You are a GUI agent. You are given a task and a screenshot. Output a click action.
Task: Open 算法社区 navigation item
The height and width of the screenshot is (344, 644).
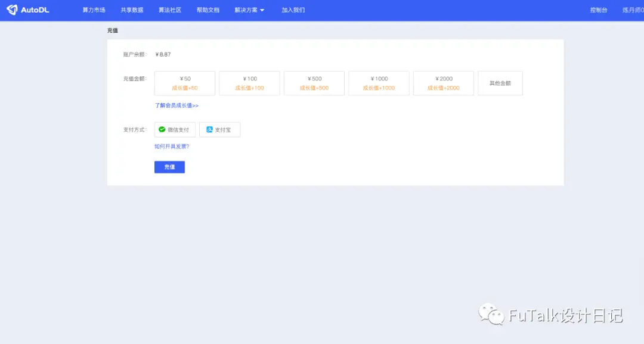click(170, 10)
